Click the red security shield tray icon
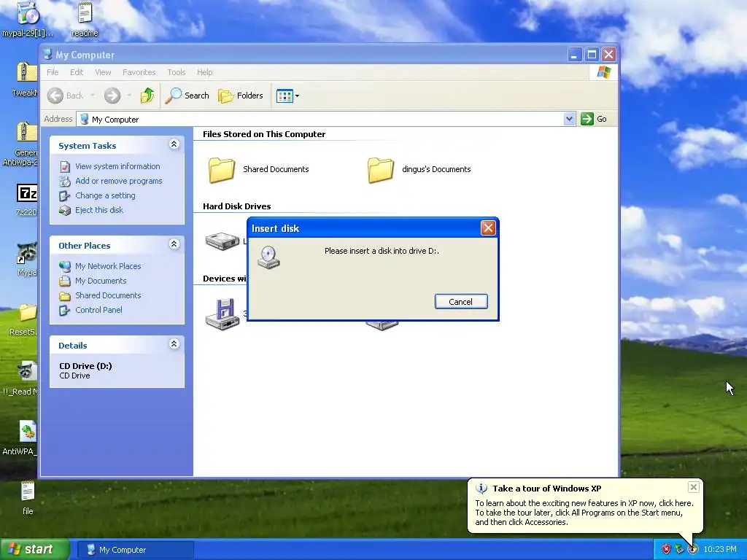747x560 pixels. (x=666, y=550)
